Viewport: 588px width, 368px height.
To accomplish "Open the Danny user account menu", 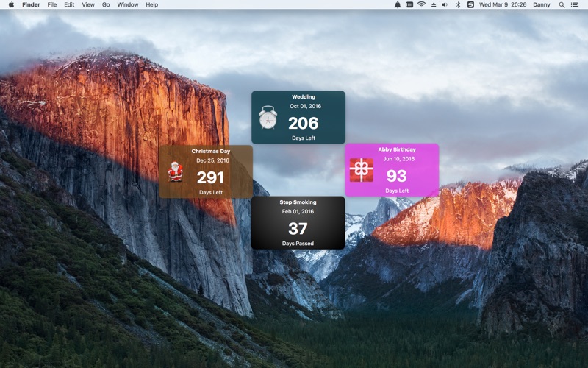I will [541, 4].
